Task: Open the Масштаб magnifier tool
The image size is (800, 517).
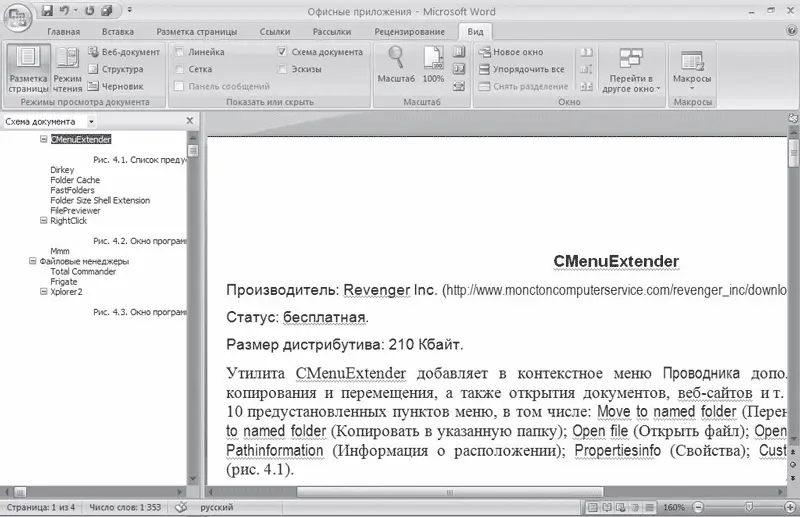Action: point(396,62)
